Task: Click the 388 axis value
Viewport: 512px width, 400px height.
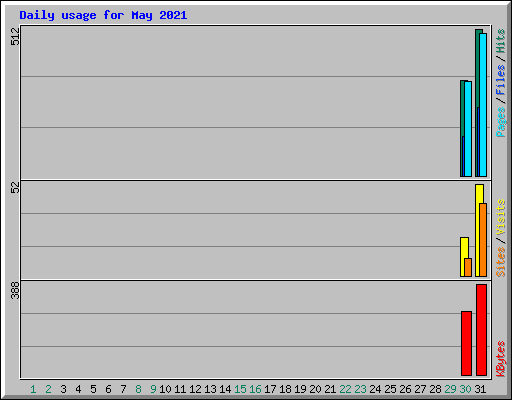Action: click(15, 290)
